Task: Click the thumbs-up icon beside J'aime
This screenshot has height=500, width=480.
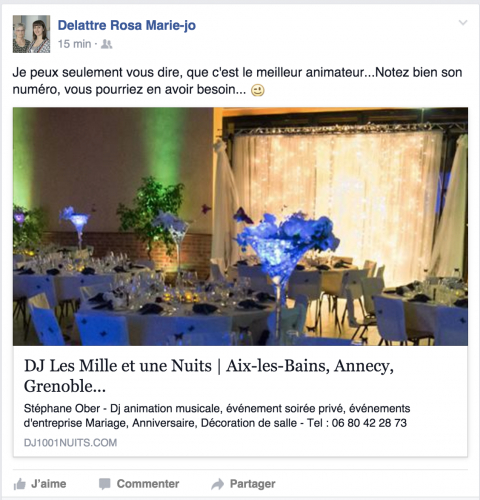Action: click(x=20, y=484)
